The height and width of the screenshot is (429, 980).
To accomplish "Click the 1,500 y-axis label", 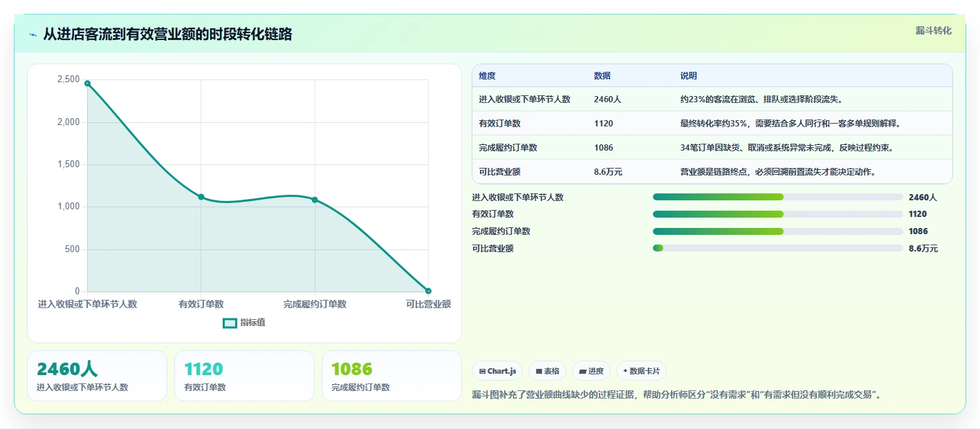I will [68, 164].
